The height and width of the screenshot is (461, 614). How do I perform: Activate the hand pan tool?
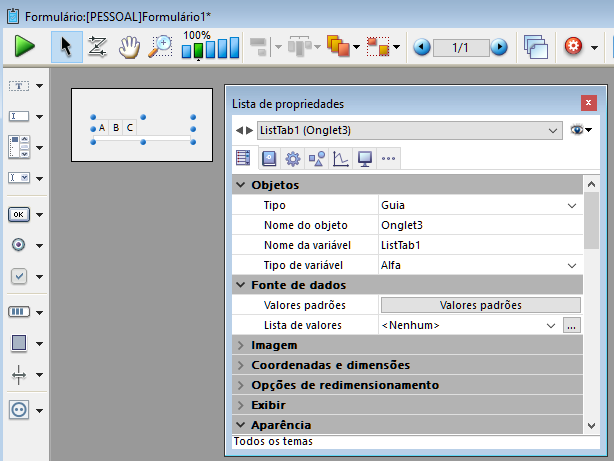pos(129,46)
